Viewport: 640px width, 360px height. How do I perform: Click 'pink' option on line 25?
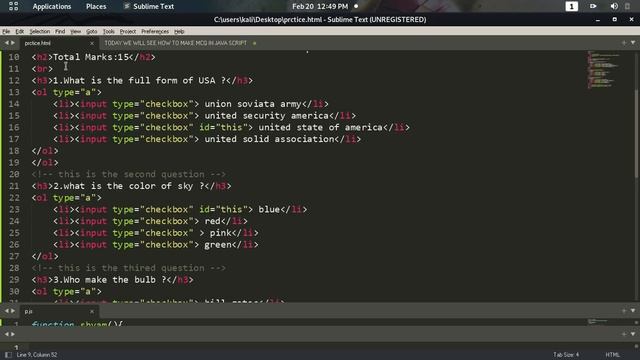(220, 233)
